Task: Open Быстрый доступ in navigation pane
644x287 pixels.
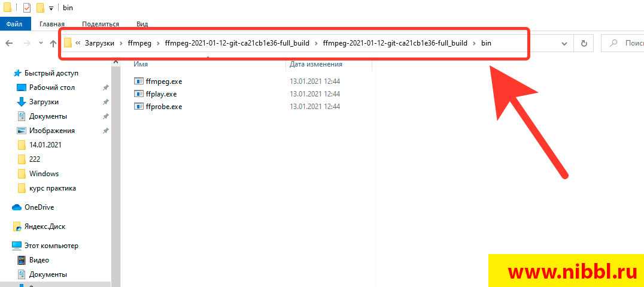Action: pyautogui.click(x=51, y=73)
